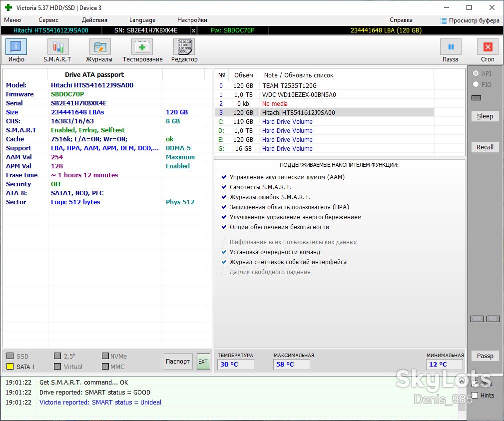Open the Тестирование testing icon
The image size is (504, 421).
tap(142, 47)
